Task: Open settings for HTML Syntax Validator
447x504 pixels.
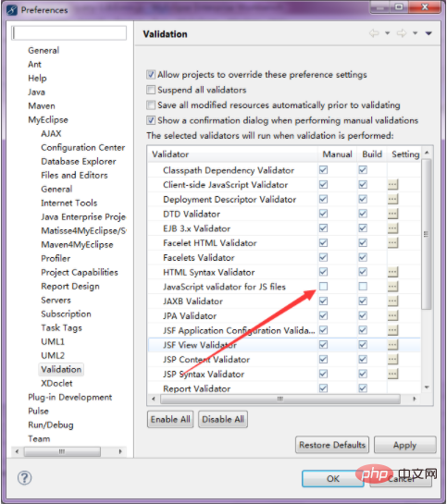Action: pyautogui.click(x=392, y=272)
